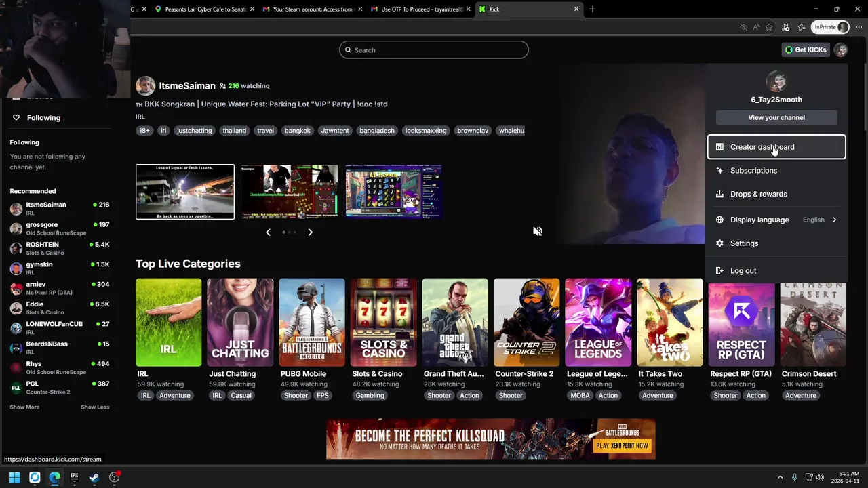Click the InPrivate profile button
868x488 pixels.
point(831,27)
